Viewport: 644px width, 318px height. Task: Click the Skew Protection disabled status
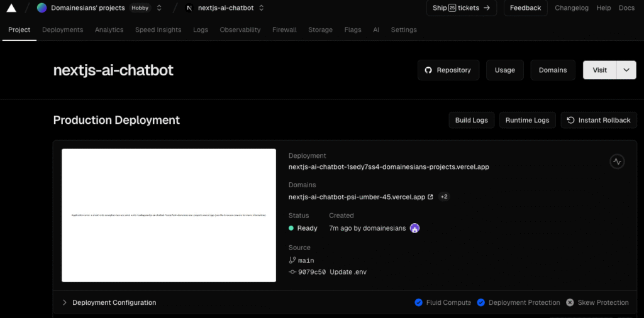[x=597, y=302]
